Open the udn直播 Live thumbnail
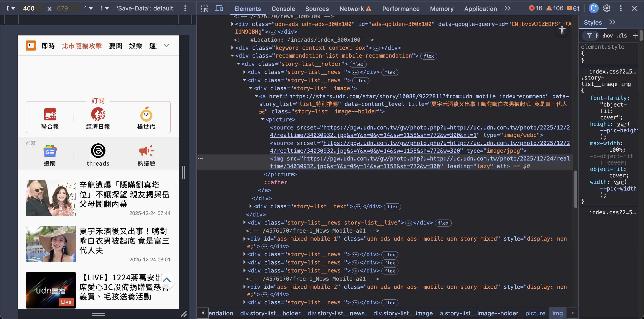Image resolution: width=644 pixels, height=319 pixels. 51,290
